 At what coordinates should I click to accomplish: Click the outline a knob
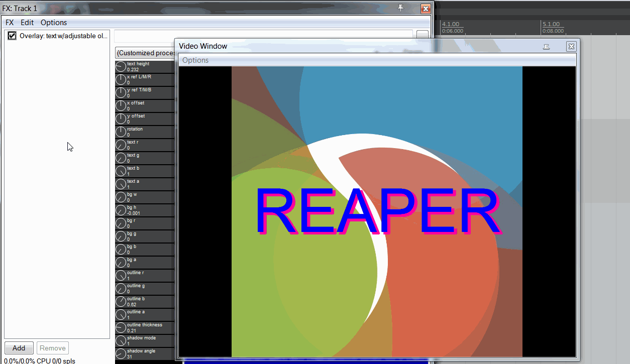click(121, 314)
